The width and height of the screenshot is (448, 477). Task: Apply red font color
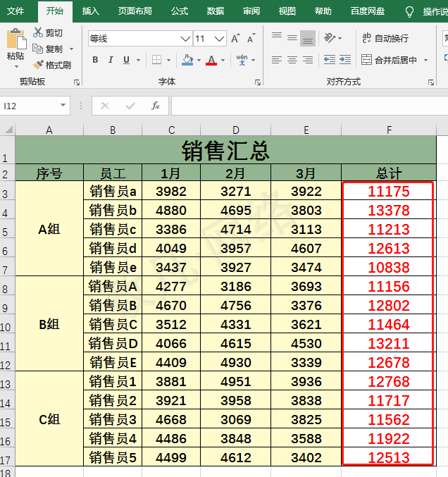tap(211, 60)
